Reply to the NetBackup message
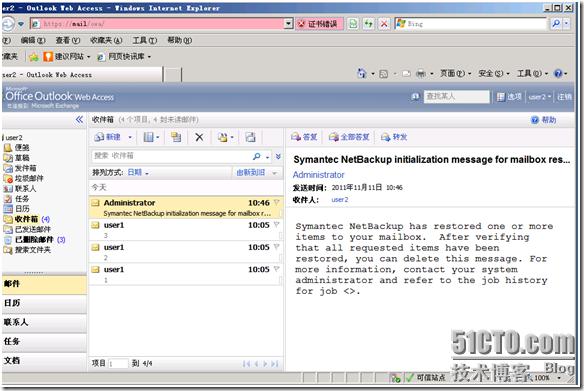Viewport: 584px width, 391px height. 304,137
